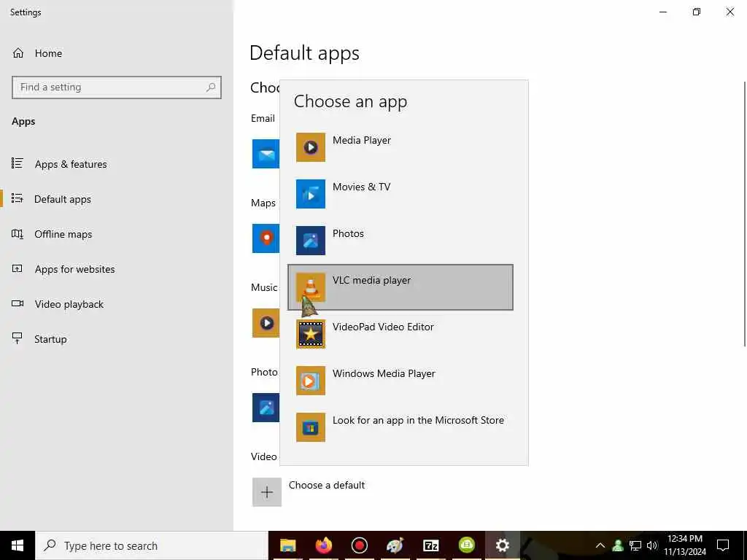Pick Windows Media Player from list
This screenshot has height=560, width=747.
(x=400, y=381)
